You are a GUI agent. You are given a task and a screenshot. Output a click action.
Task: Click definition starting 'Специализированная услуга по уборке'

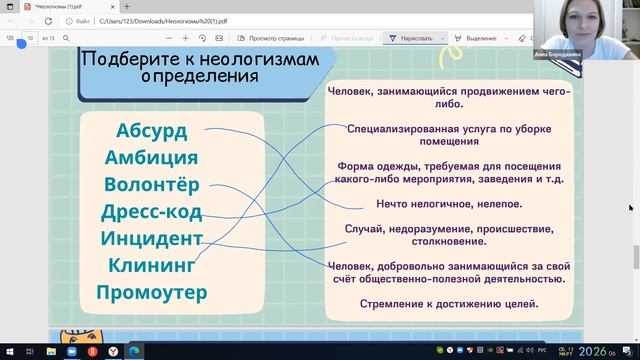(449, 135)
